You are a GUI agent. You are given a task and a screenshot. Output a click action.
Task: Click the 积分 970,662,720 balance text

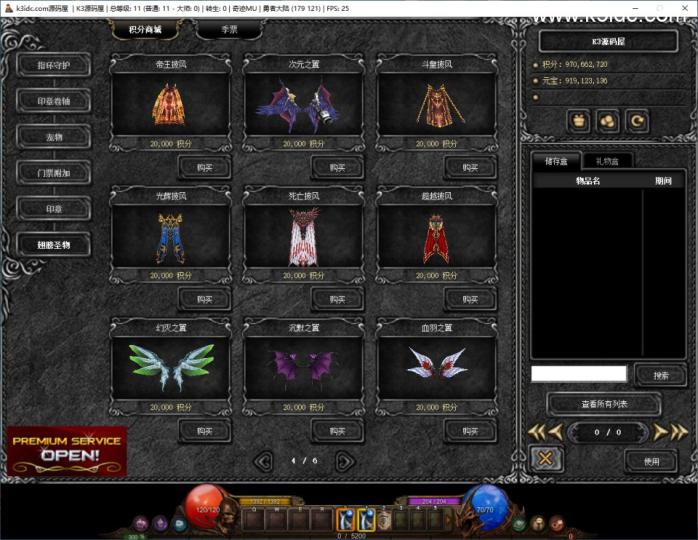pos(575,65)
